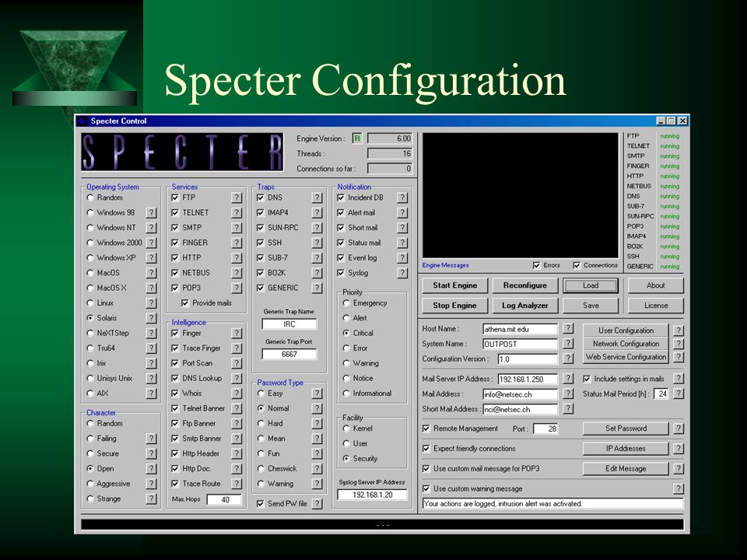Open help for Solaris option
Image resolution: width=747 pixels, height=560 pixels.
[x=151, y=318]
